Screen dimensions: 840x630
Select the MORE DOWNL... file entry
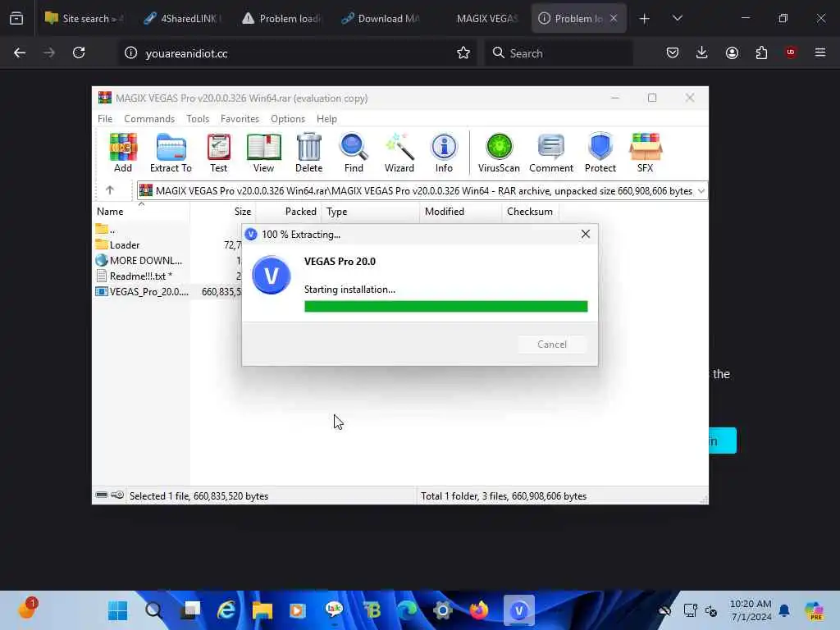[139, 260]
